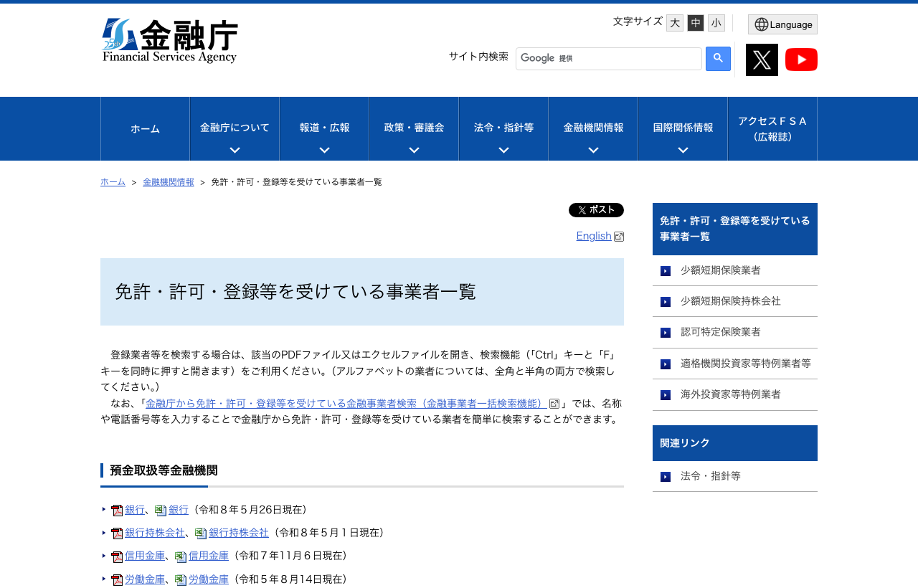Open 政策・審議会 navigation item

414,128
